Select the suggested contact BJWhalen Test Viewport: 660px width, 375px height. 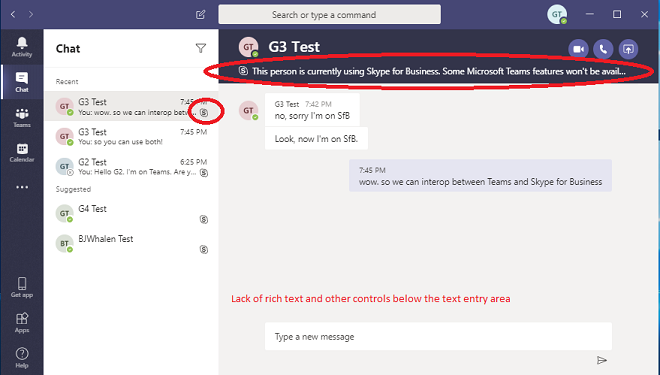point(131,244)
